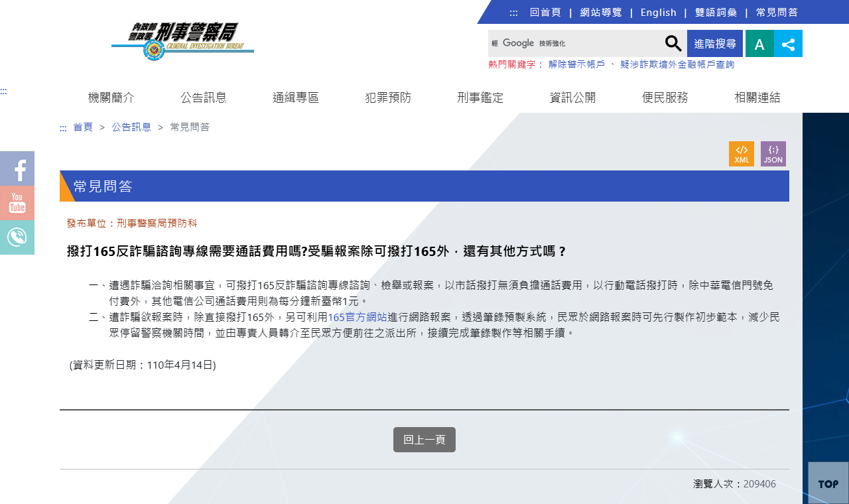Open the 通緝專區 menu
Viewport: 849px width, 504px height.
pyautogui.click(x=296, y=97)
